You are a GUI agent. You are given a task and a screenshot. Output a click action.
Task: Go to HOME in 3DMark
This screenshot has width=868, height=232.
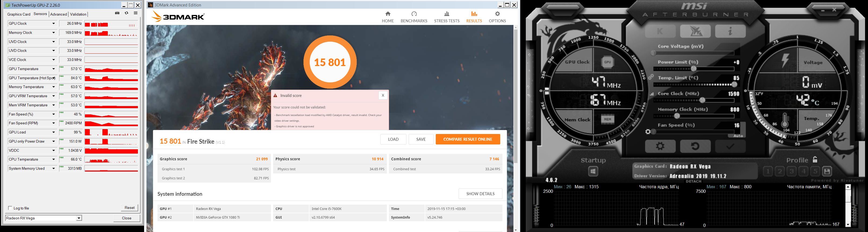[x=388, y=17]
